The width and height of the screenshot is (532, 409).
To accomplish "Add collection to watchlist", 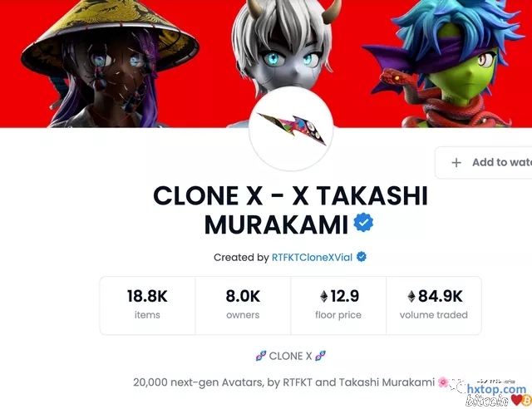I will (484, 163).
